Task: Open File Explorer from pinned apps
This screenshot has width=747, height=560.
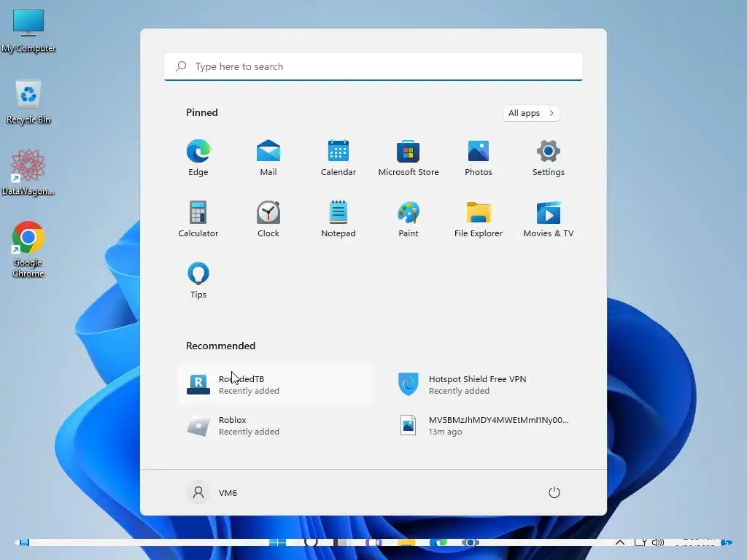Action: click(479, 219)
